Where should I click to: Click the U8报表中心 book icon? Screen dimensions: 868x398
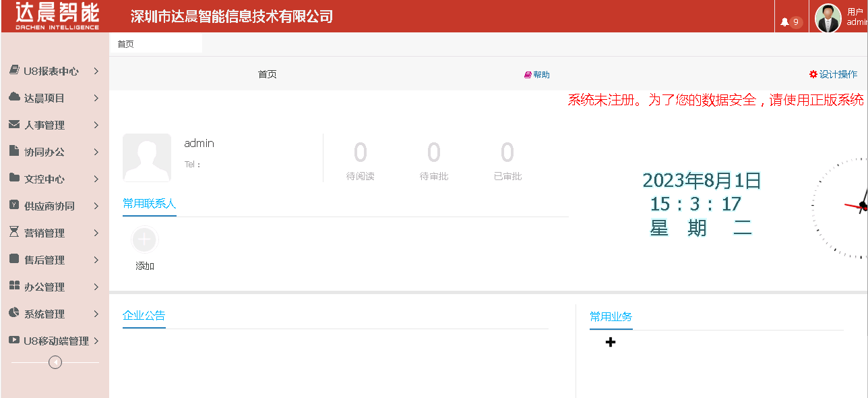pyautogui.click(x=14, y=71)
